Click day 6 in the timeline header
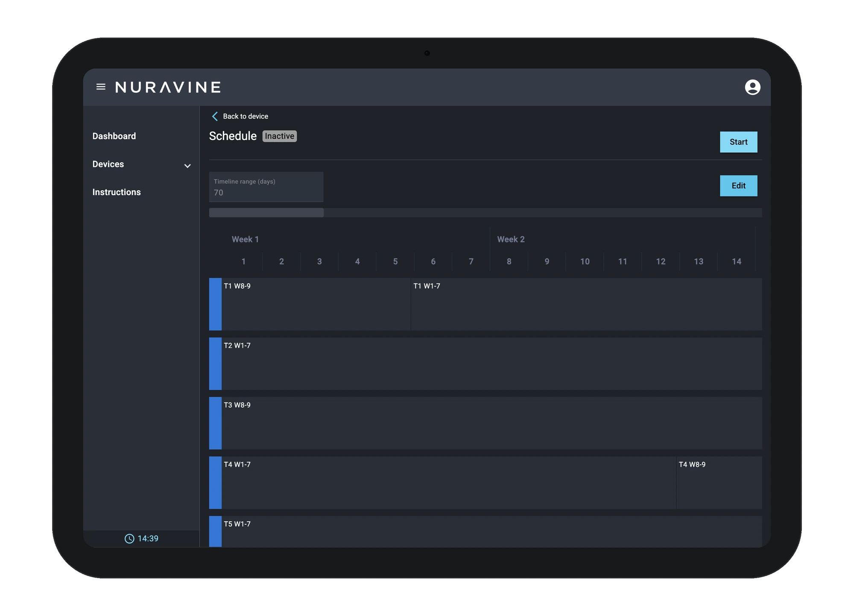The image size is (854, 616). [433, 262]
